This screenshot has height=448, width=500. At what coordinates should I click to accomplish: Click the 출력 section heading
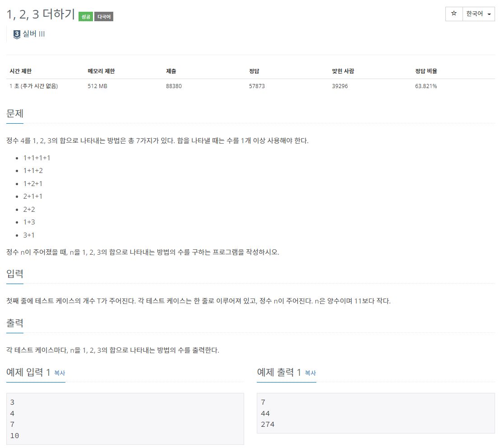(15, 323)
